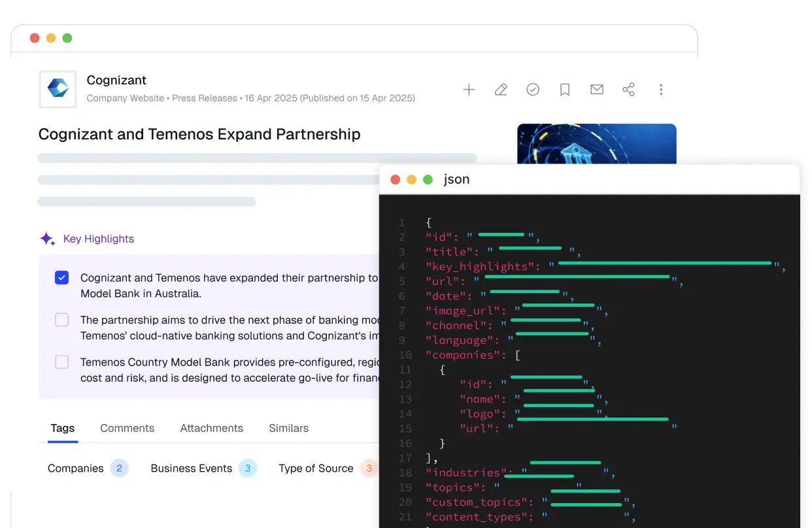Open the Cognizant and Temenos Expand Partnership headline
Screen dimensions: 812x528
[x=199, y=134]
